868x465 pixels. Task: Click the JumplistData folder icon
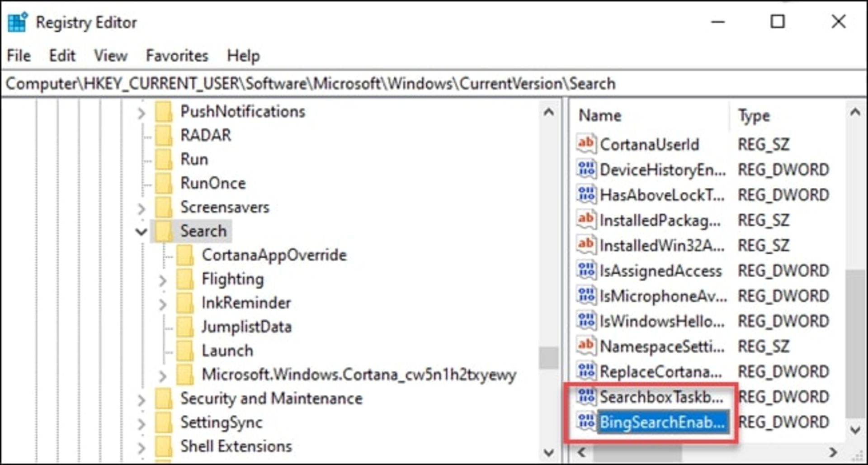[185, 327]
